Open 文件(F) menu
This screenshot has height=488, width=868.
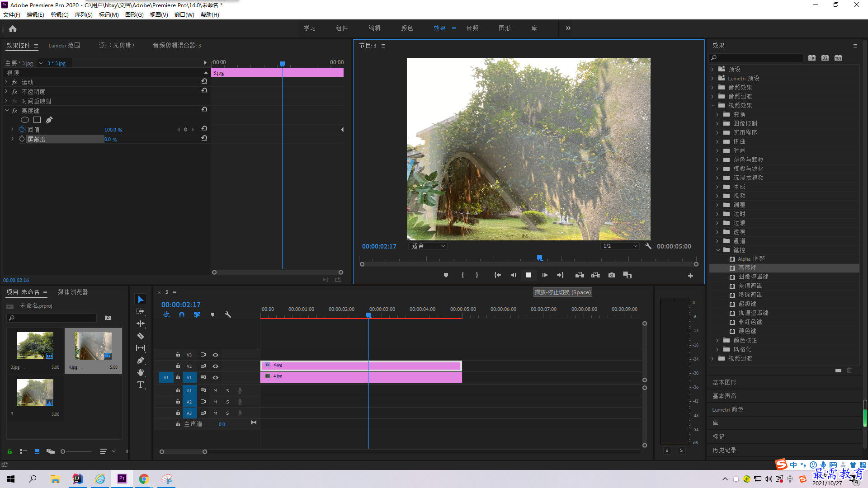coord(12,14)
